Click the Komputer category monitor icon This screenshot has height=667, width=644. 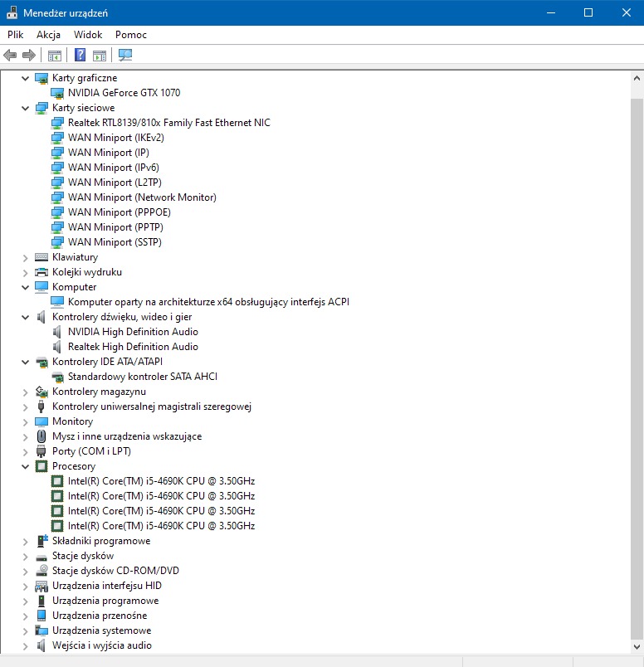click(x=41, y=287)
